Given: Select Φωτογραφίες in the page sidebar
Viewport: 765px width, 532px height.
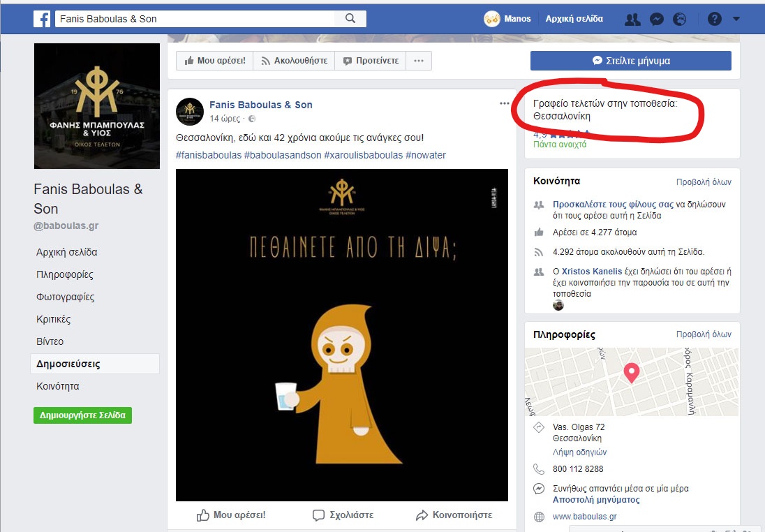Looking at the screenshot, I should point(66,297).
